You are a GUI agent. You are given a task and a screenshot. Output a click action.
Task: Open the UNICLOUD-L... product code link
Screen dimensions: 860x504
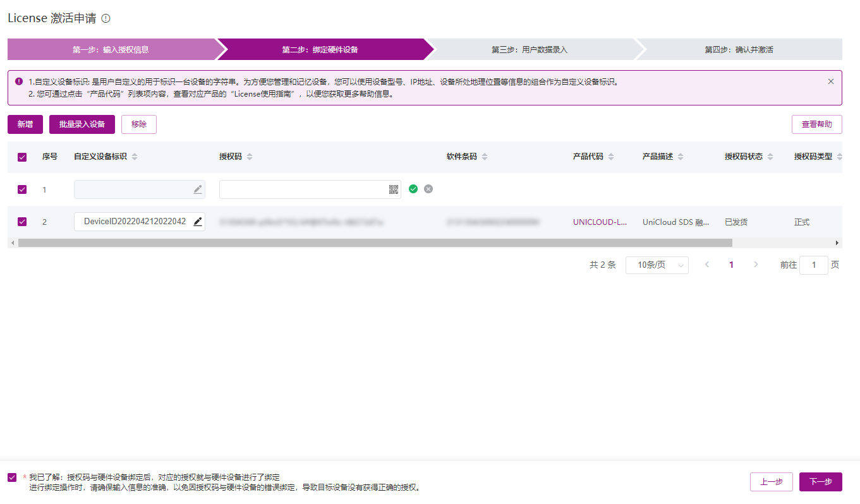600,222
